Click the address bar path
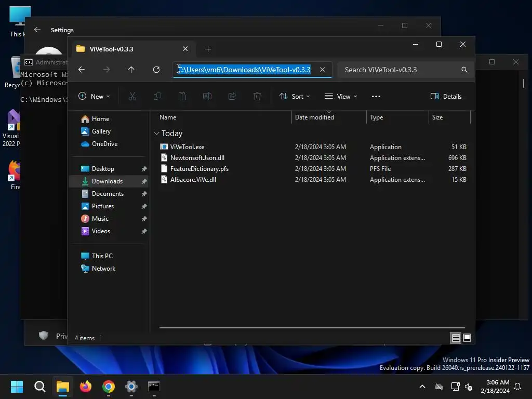 (x=244, y=70)
